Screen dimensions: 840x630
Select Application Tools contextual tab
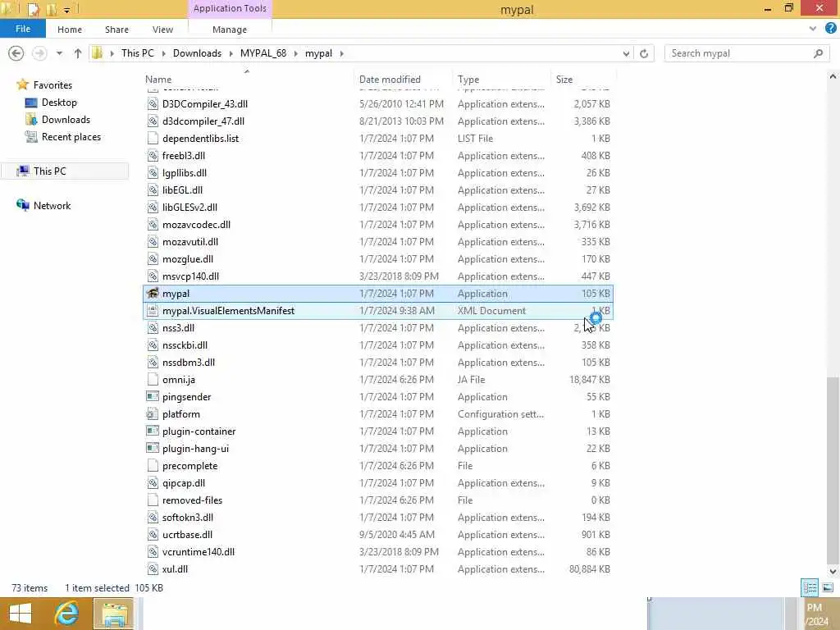230,8
